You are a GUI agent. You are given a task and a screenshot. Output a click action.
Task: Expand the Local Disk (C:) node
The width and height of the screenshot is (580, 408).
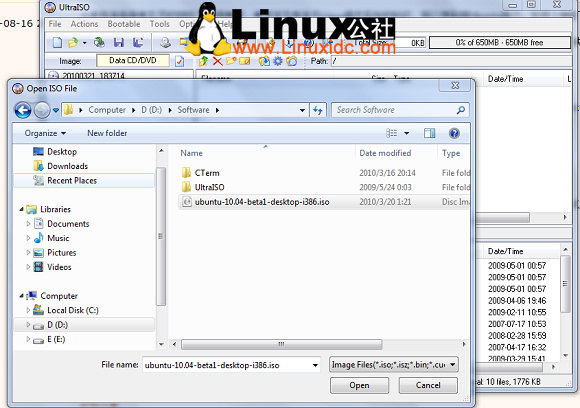point(28,310)
